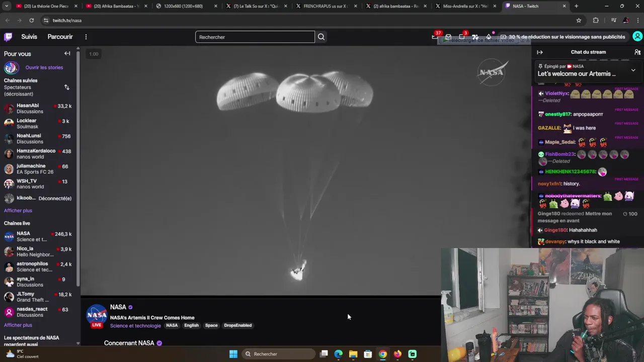Click username Ginge180 in chat
The width and height of the screenshot is (644, 362).
(555, 230)
